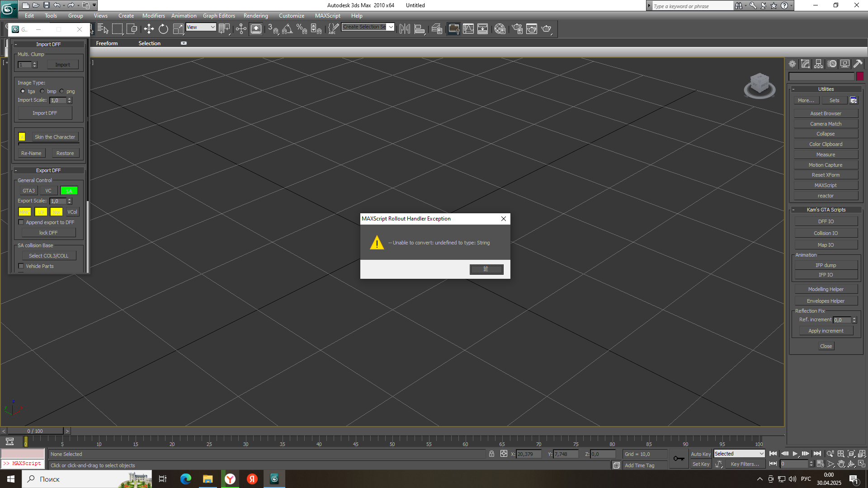Activate the Rotate tool

coord(163,29)
